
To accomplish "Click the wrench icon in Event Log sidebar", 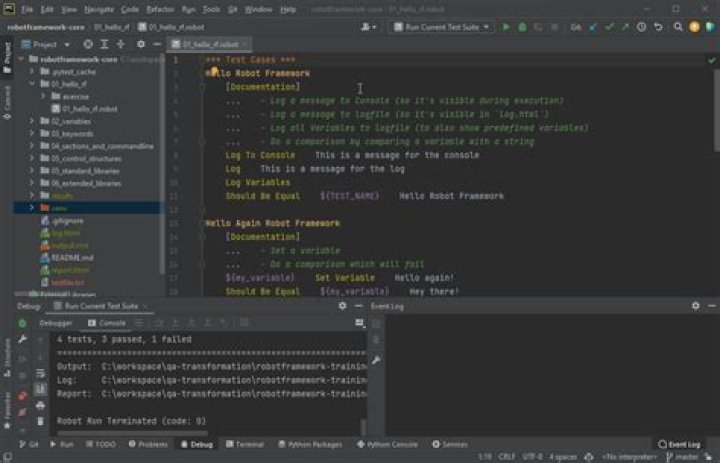I will tap(376, 360).
